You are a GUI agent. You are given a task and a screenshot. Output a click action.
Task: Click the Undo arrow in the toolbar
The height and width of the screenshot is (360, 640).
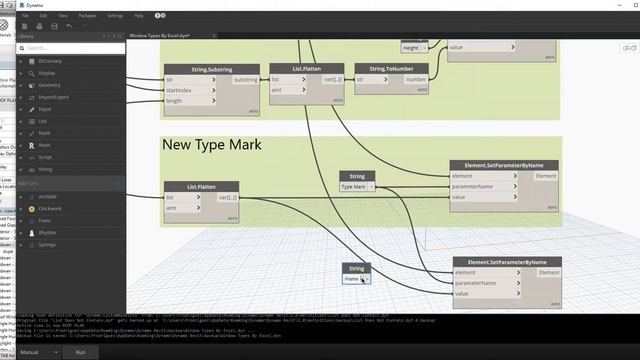69,26
